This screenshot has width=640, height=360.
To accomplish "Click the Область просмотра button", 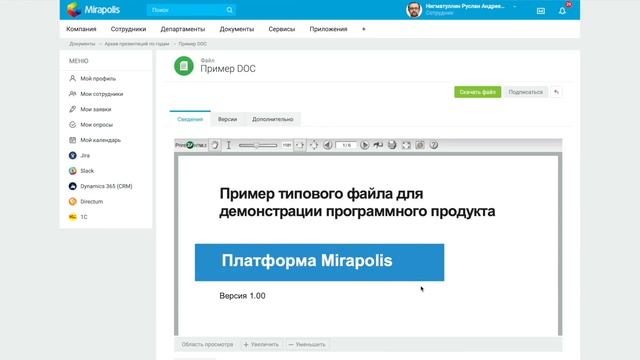I will pos(207,344).
